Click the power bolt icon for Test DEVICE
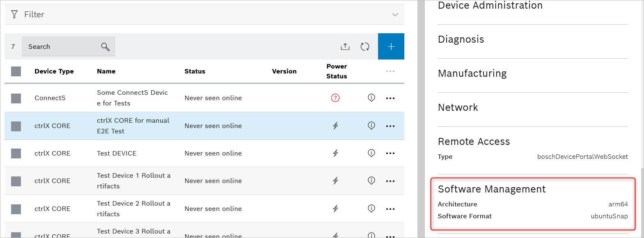 (x=335, y=153)
